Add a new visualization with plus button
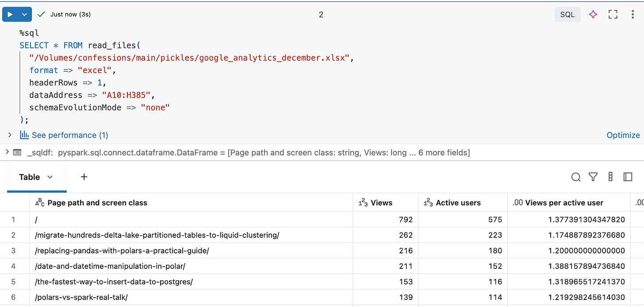 [84, 177]
